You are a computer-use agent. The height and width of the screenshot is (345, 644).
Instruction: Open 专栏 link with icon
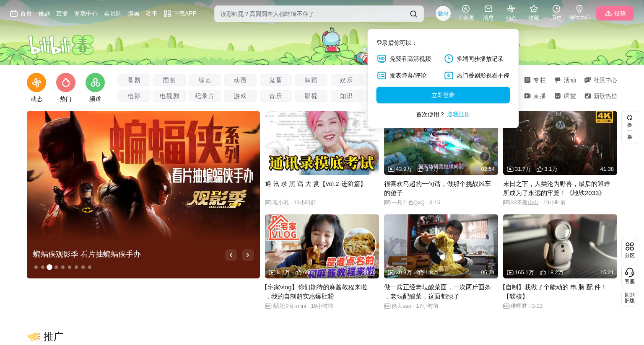click(535, 80)
